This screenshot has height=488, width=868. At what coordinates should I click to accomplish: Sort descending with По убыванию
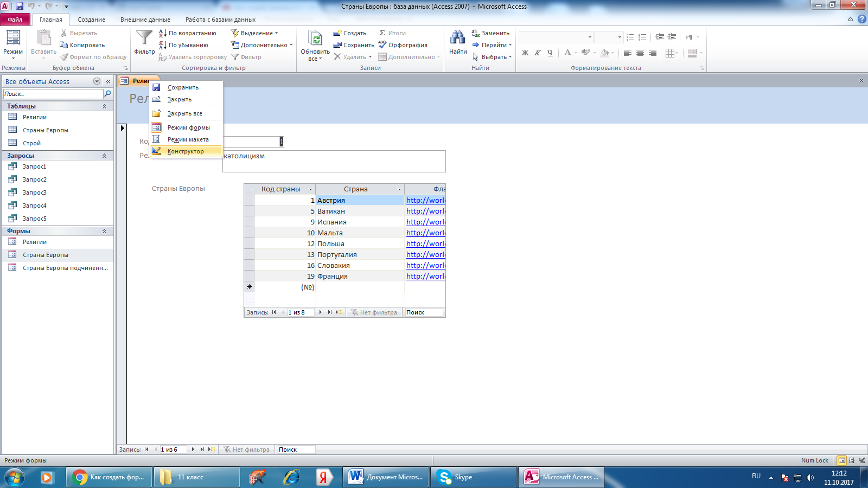pyautogui.click(x=183, y=45)
